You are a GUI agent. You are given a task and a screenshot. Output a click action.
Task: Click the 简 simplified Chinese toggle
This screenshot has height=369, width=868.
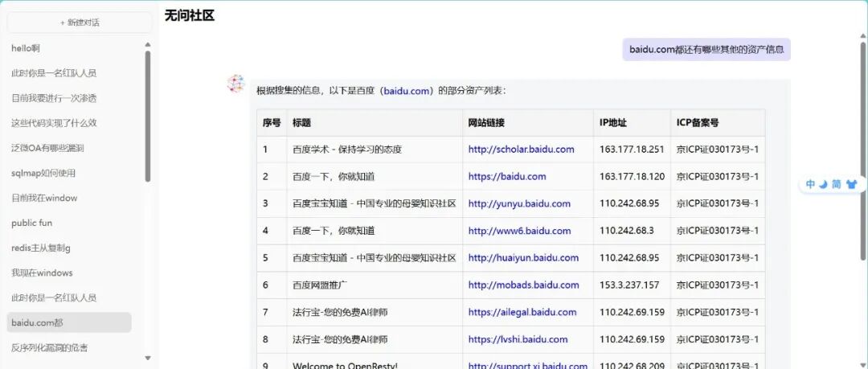837,185
